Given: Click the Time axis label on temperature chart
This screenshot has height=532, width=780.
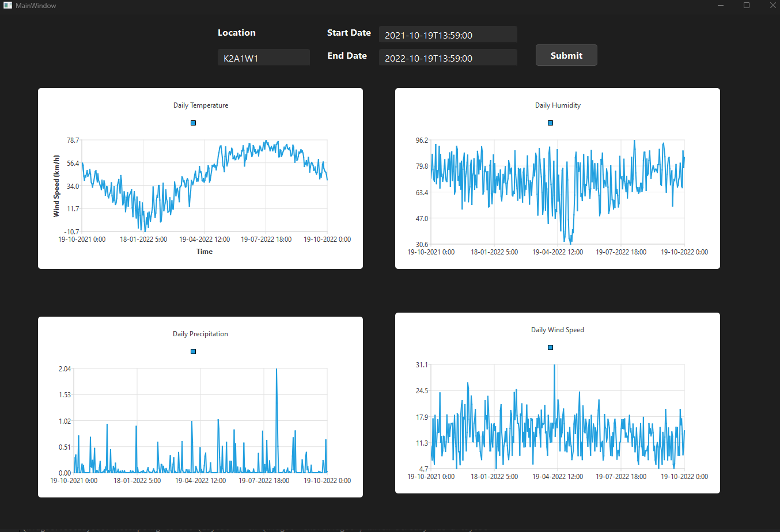Looking at the screenshot, I should pos(205,252).
